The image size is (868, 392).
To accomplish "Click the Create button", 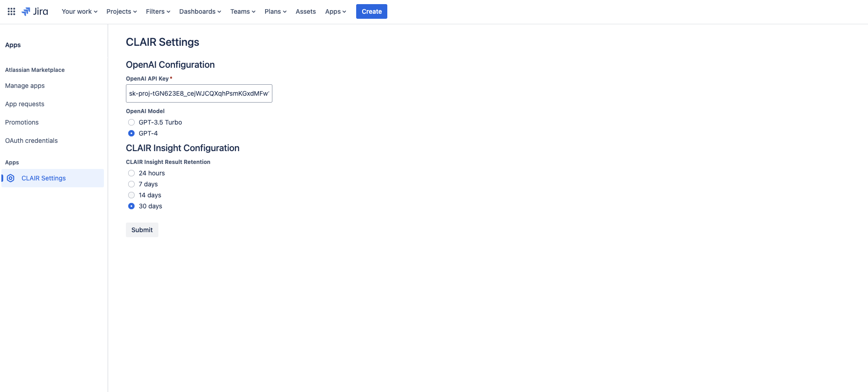I will click(x=372, y=11).
